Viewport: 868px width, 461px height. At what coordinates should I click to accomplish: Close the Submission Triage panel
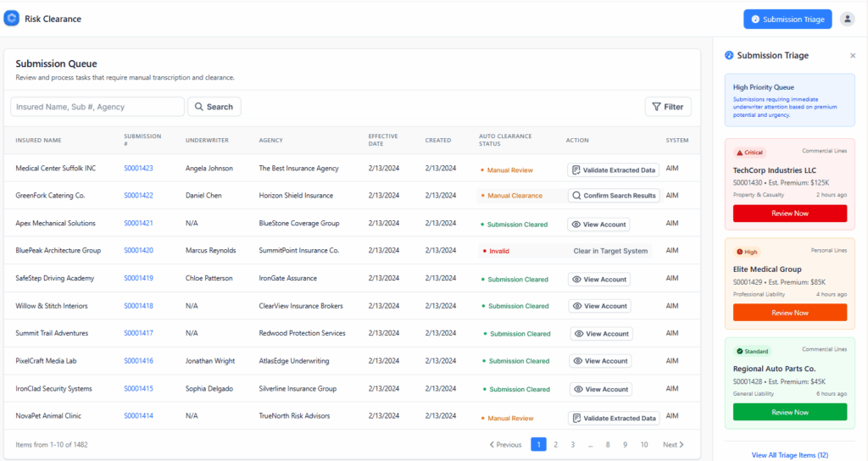click(853, 56)
